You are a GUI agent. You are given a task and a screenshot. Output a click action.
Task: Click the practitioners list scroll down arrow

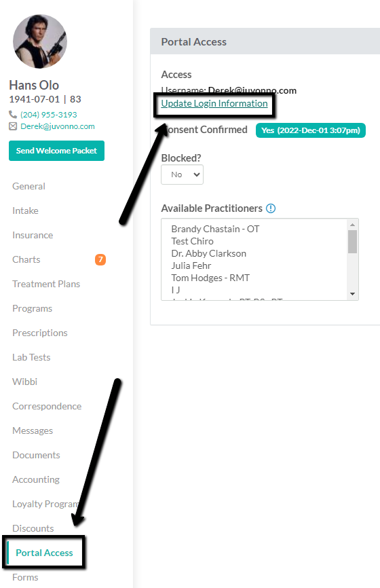[352, 294]
